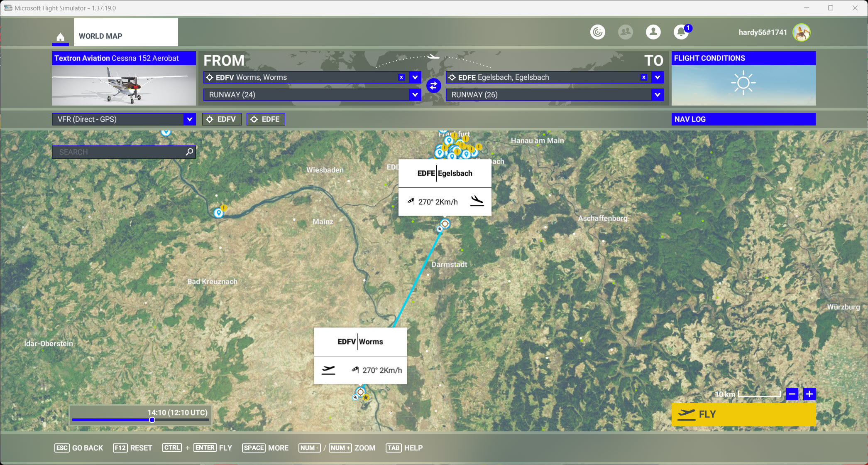Click the EDFE airport marker on map
868x465 pixels.
(445, 224)
